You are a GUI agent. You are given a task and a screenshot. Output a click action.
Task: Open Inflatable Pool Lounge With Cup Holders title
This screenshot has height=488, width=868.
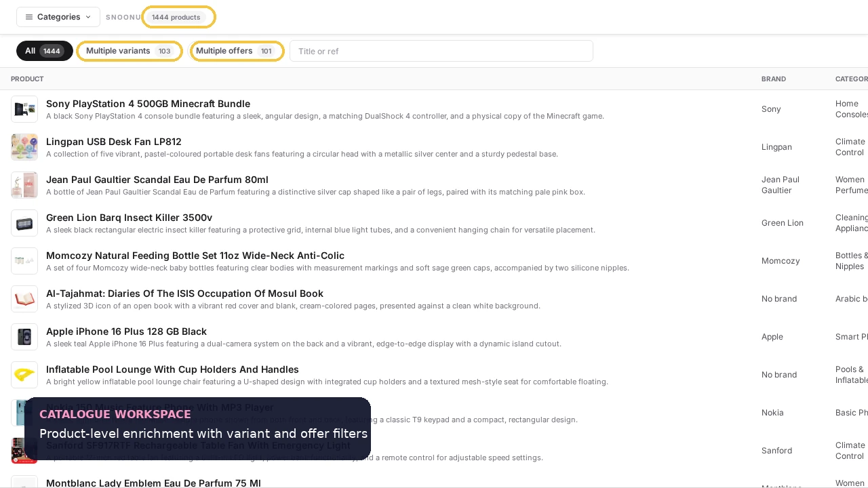(172, 369)
